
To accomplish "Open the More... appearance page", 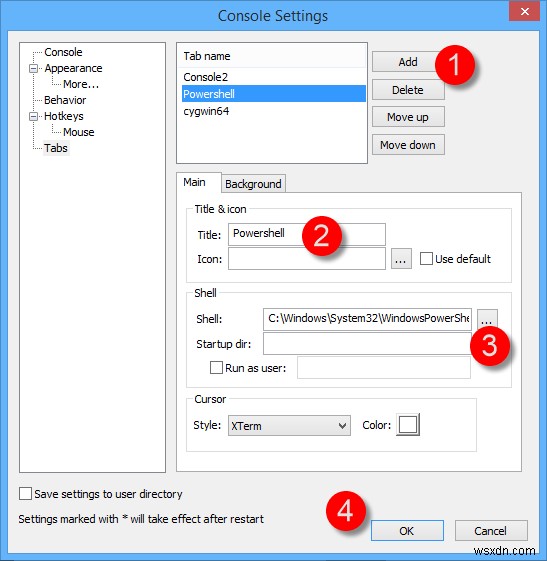I will pyautogui.click(x=81, y=84).
